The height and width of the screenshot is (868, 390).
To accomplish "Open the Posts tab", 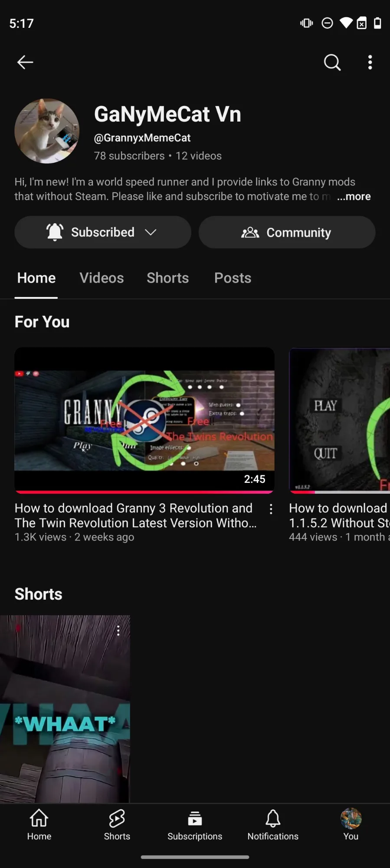I will click(233, 278).
